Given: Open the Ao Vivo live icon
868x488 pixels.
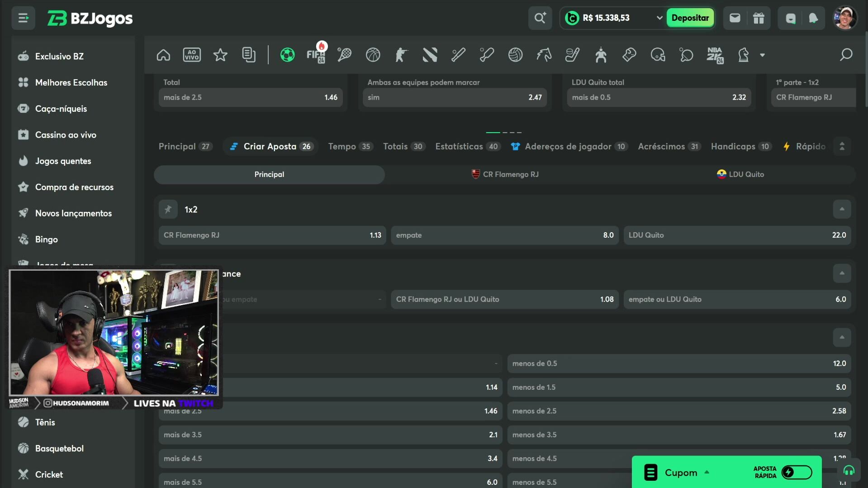Looking at the screenshot, I should [192, 55].
